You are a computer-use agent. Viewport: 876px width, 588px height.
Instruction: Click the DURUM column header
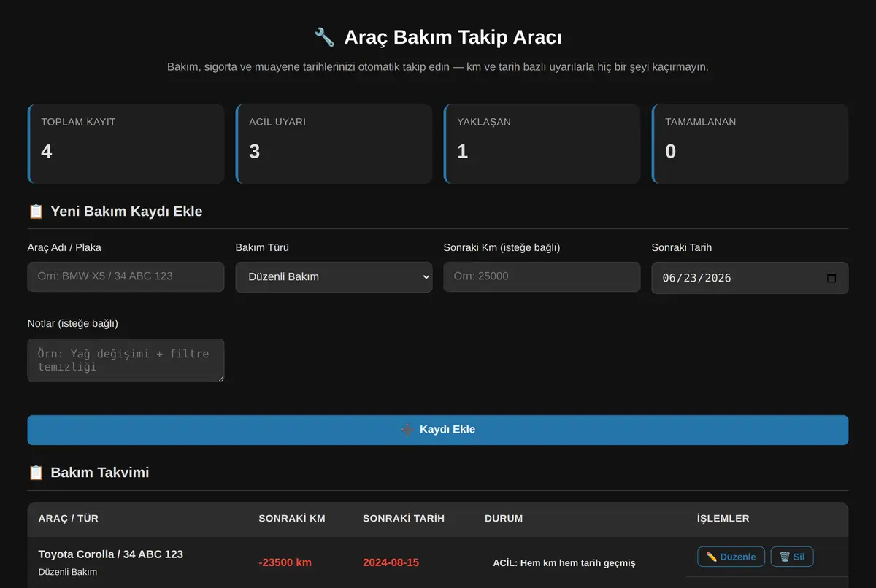coord(504,519)
